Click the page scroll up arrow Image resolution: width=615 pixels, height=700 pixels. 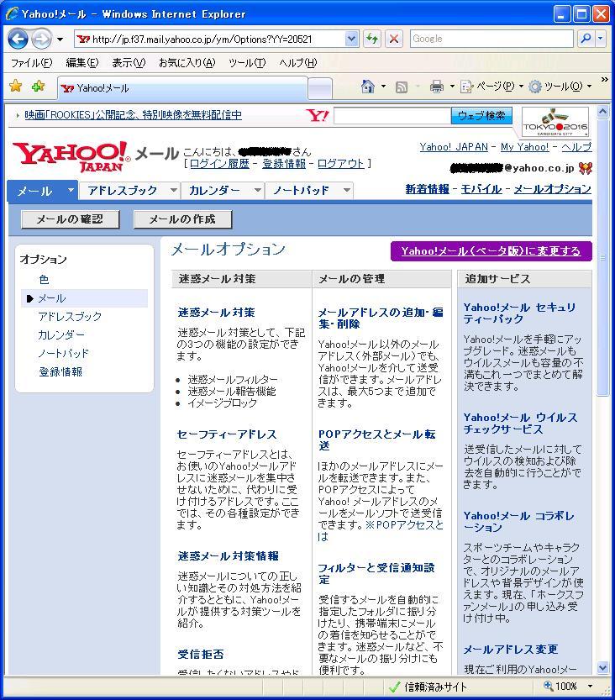602,112
